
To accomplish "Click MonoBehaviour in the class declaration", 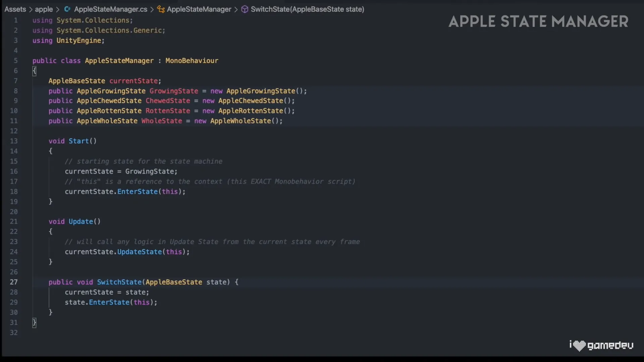I will [192, 61].
